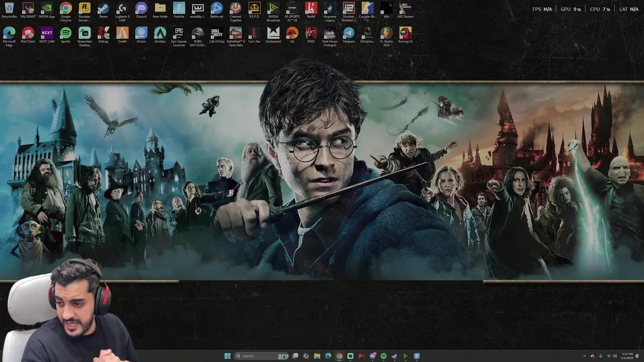
Task: Launch Chained Together game icon
Action: tap(235, 12)
